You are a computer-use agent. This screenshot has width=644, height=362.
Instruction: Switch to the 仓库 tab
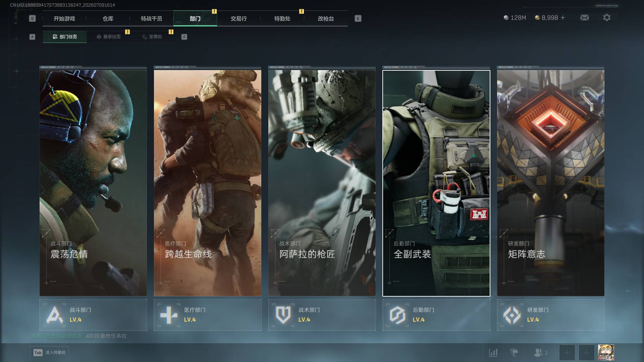tap(108, 18)
